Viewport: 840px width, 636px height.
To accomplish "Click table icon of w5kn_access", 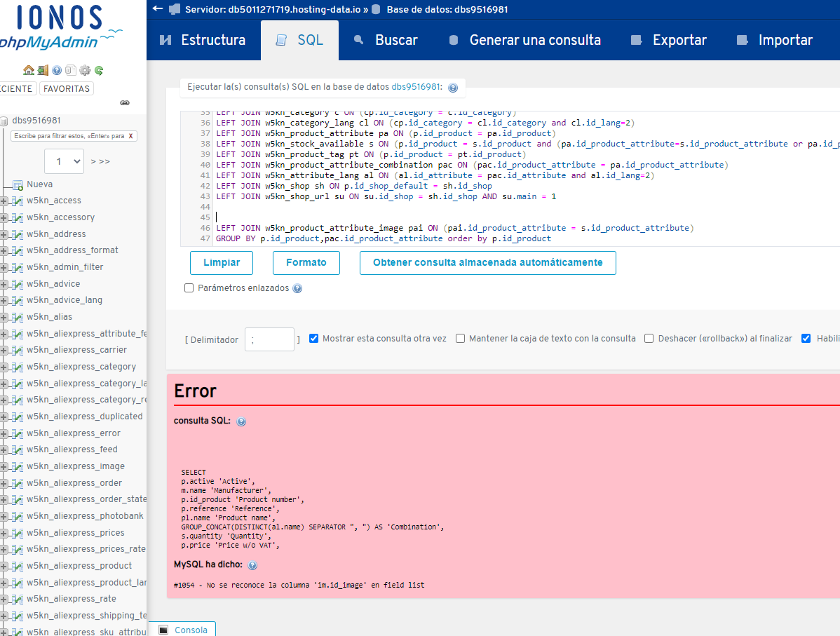I will point(18,201).
